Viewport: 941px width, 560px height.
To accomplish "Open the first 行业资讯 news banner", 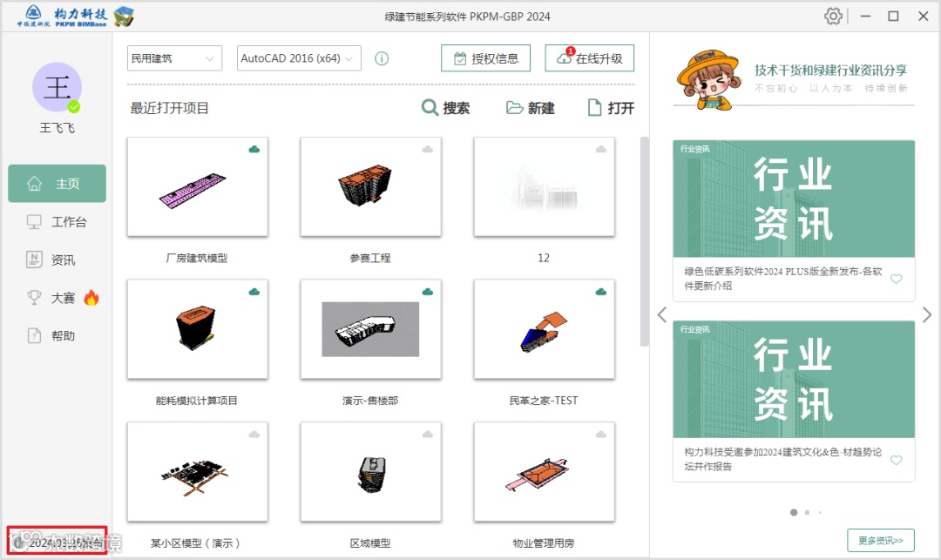I will pos(794,199).
